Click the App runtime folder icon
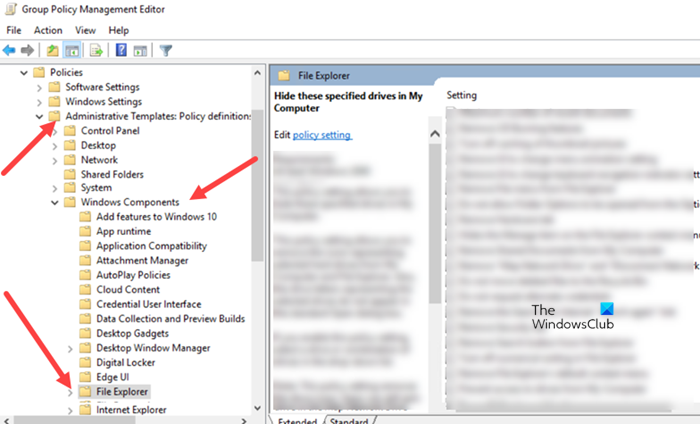 85,231
